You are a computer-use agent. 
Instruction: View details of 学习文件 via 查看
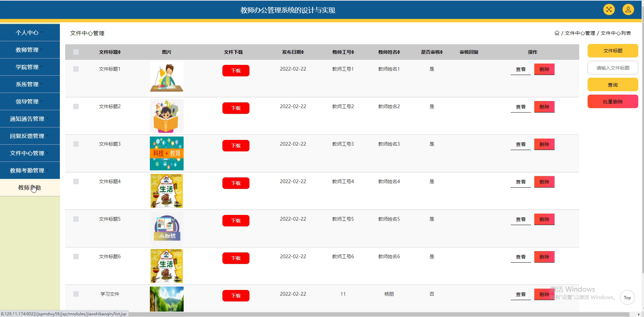click(520, 294)
